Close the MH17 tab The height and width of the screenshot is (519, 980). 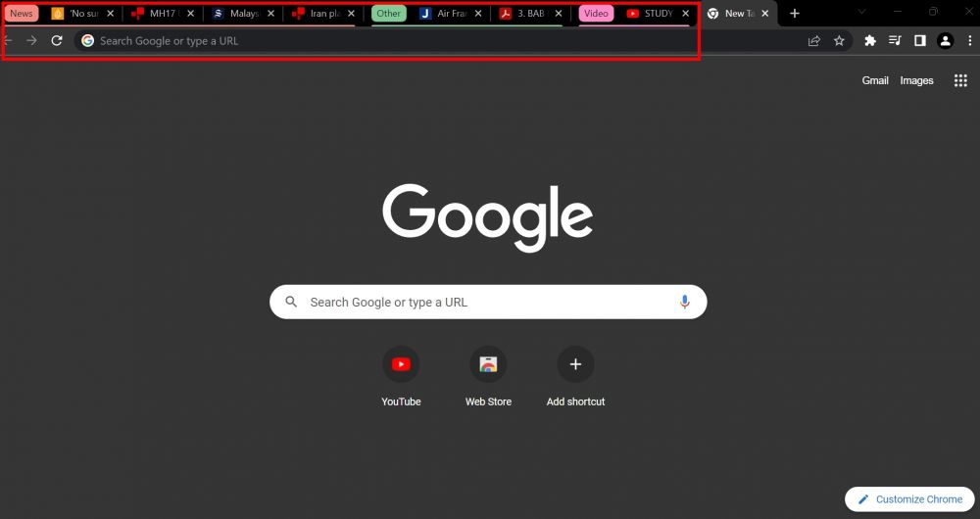point(191,13)
